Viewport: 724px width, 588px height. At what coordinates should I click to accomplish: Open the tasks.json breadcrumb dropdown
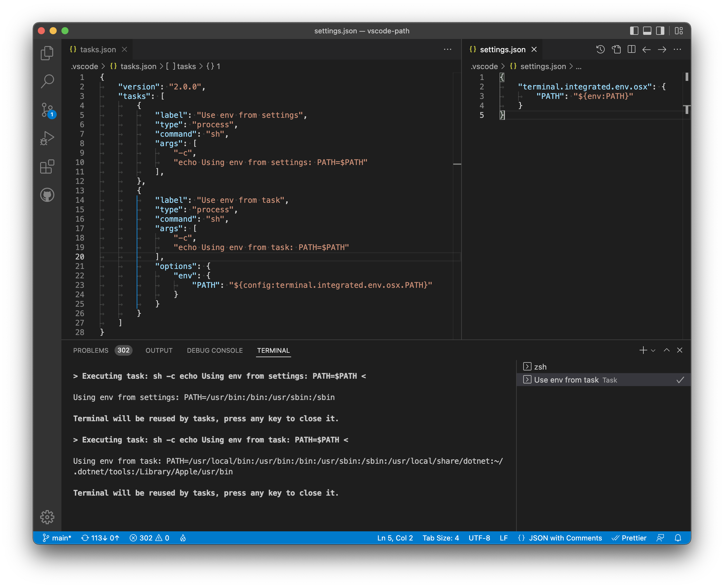pyautogui.click(x=138, y=66)
